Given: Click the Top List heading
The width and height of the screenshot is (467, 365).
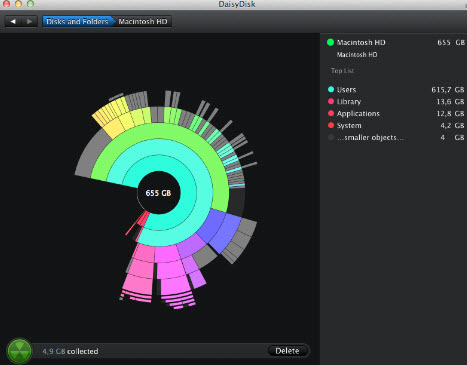Looking at the screenshot, I should (x=342, y=71).
